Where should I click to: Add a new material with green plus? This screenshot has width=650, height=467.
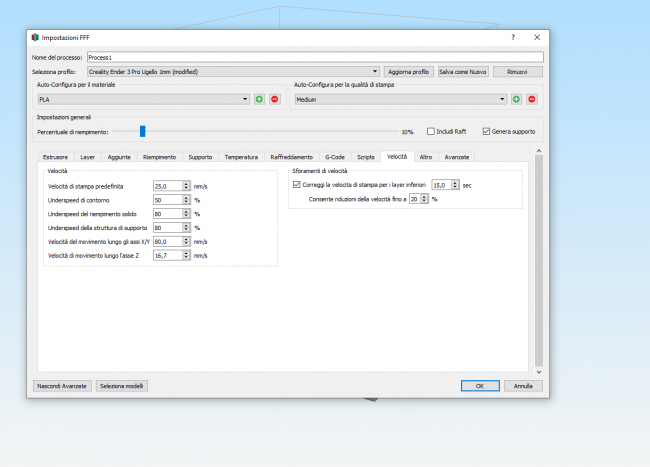[x=259, y=100]
